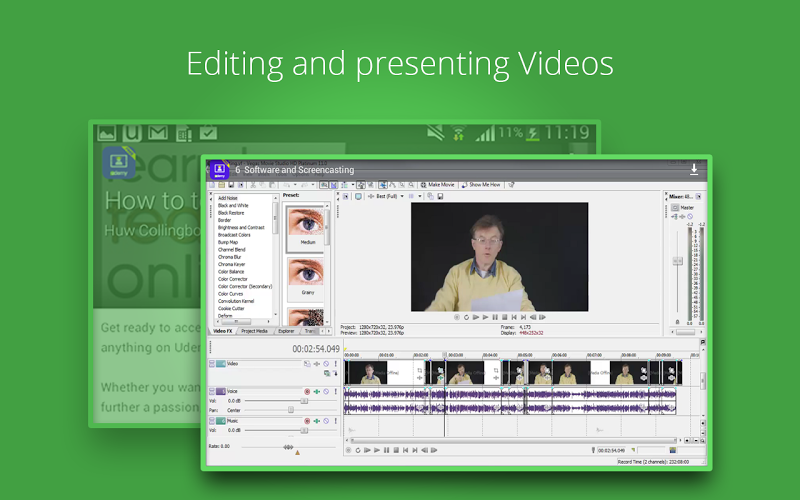800x500 pixels.
Task: Expand the Mixer panel dropdown arrow
Action: pyautogui.click(x=699, y=196)
